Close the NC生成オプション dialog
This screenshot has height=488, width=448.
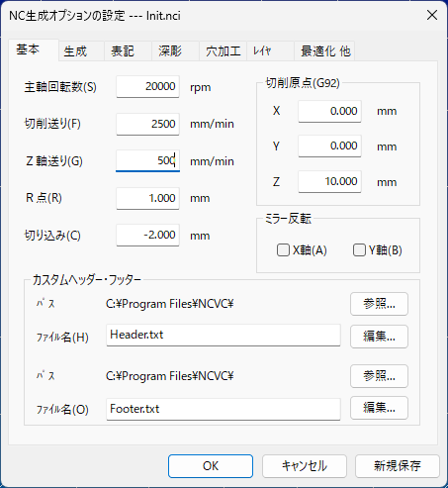point(432,15)
